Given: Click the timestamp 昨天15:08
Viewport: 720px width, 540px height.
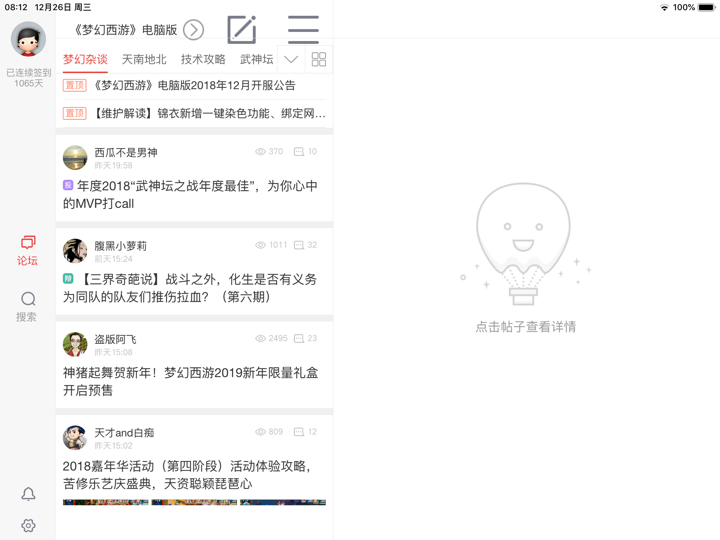Looking at the screenshot, I should [113, 352].
